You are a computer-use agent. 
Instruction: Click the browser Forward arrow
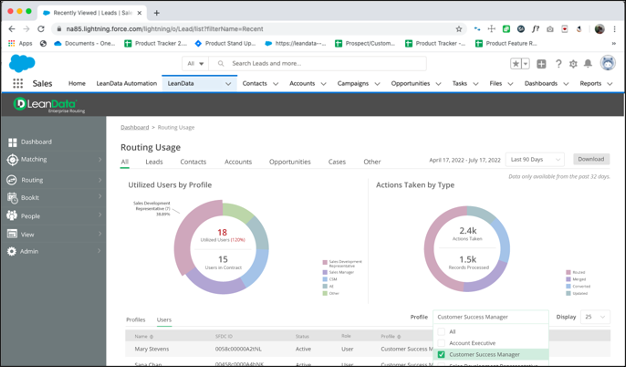26,29
